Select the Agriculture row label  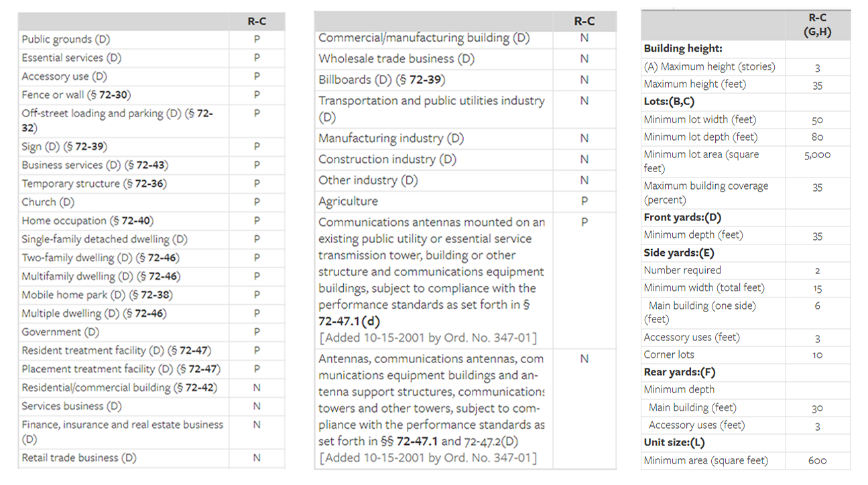[348, 202]
